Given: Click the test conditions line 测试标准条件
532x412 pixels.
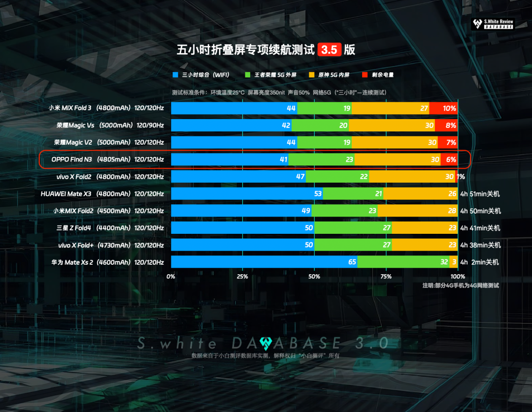Looking at the screenshot, I should click(279, 92).
